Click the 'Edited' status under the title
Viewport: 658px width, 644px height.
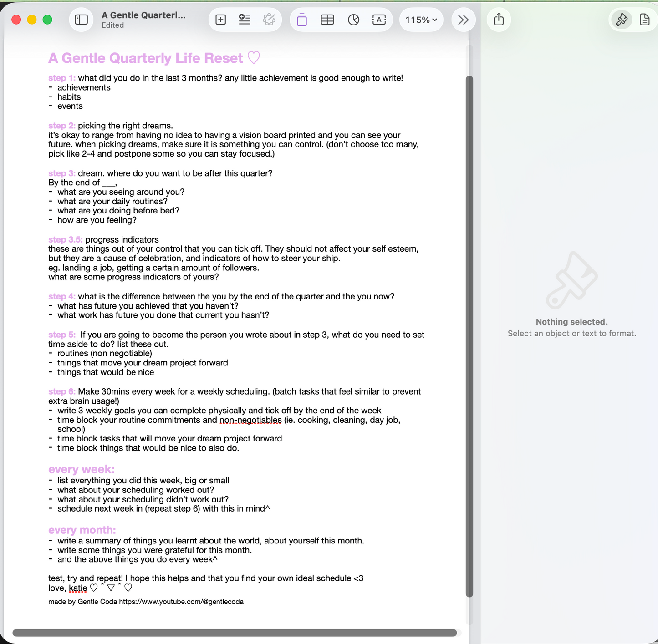click(112, 25)
